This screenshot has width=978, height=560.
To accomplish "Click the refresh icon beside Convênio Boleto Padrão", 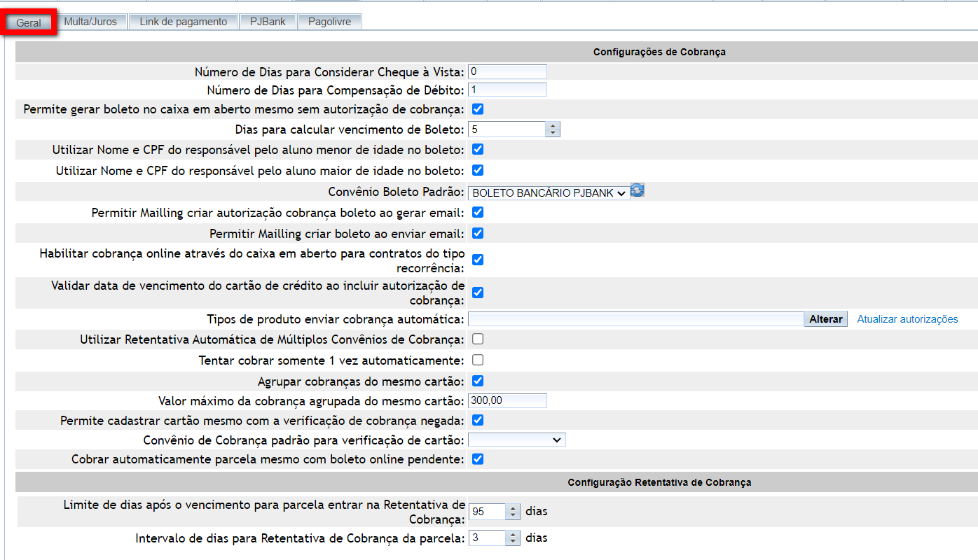I will [x=638, y=190].
